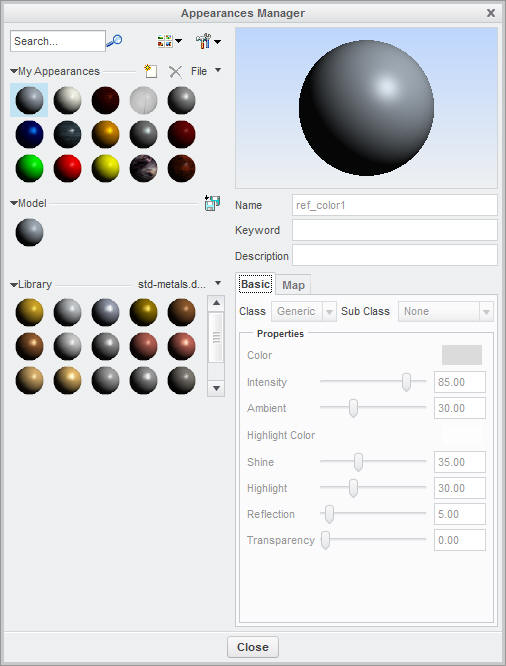Click the Shine slider handle

(x=359, y=462)
